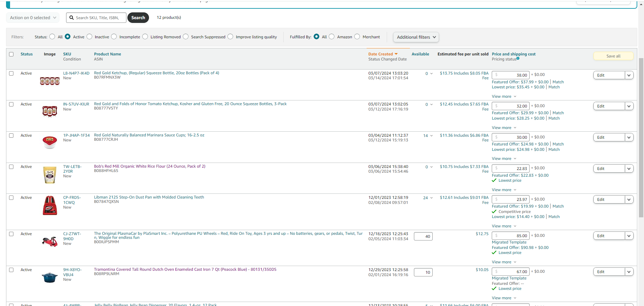Image resolution: width=644 pixels, height=306 pixels.
Task: Select checkbox for Tramontina Dutch Oven row
Action: [11, 270]
